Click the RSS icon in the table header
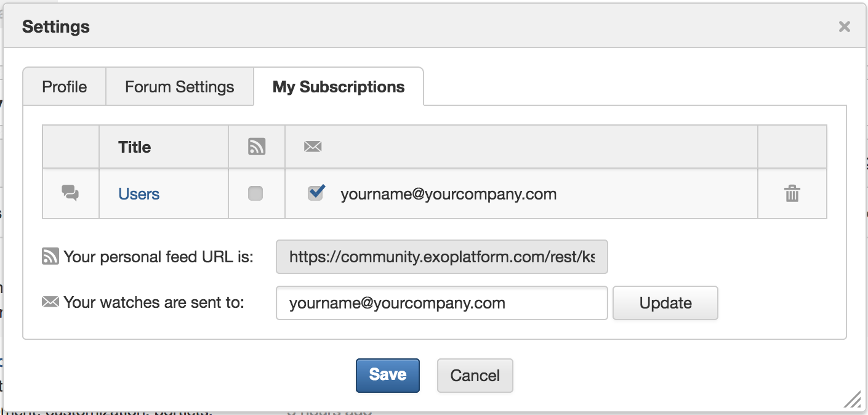Viewport: 868px width, 415px height. click(x=257, y=147)
